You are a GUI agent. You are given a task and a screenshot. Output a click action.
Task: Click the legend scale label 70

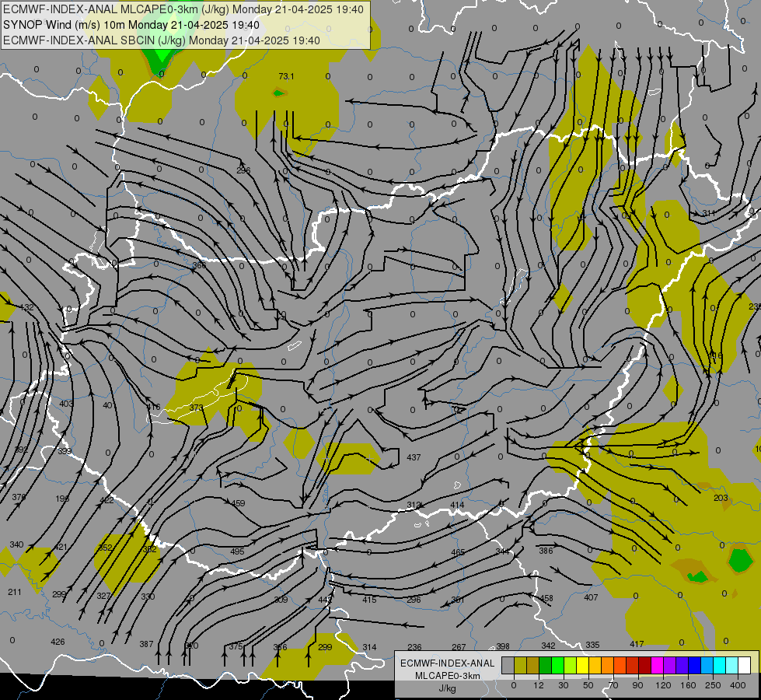(x=613, y=685)
